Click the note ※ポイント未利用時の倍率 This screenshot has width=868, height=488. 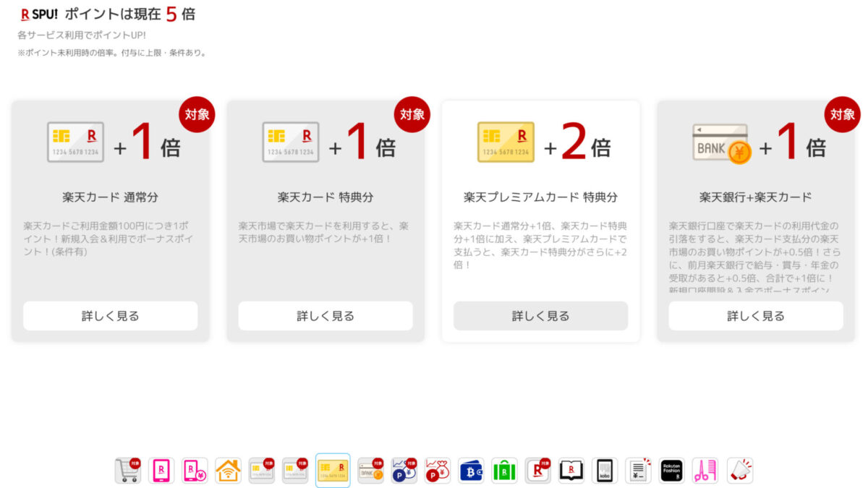tap(112, 53)
